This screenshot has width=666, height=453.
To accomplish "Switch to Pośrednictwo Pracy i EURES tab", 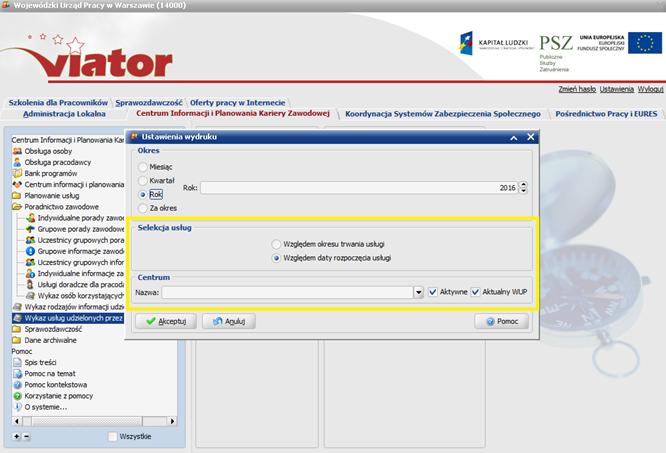I will 606,114.
